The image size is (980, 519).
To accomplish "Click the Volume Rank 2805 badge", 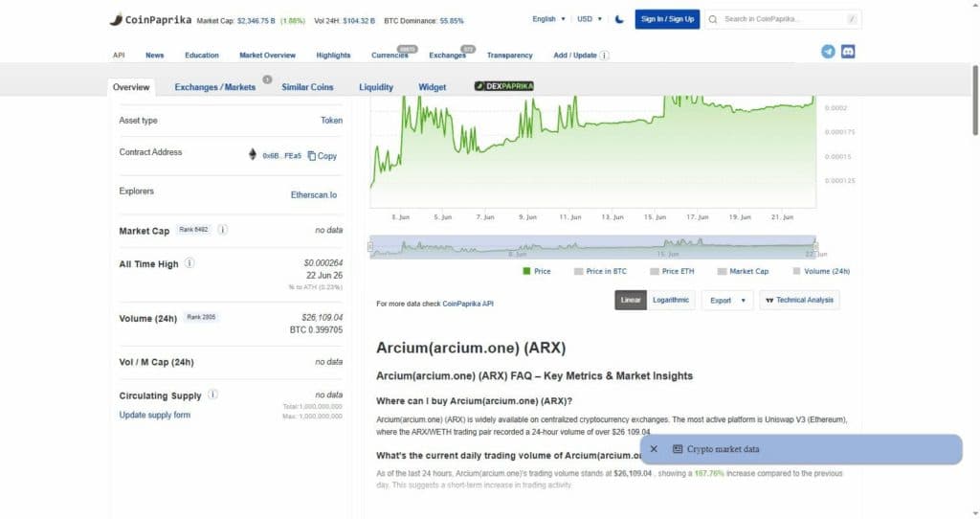I will (x=201, y=317).
